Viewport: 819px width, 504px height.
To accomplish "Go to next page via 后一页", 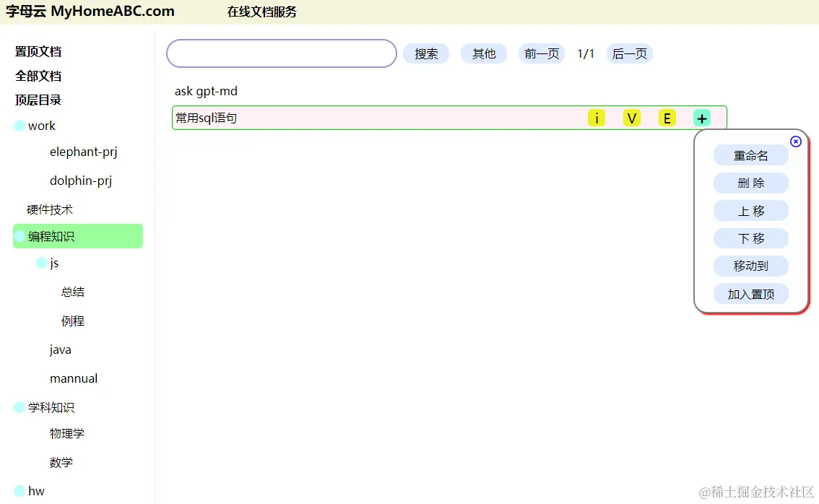I will click(x=629, y=53).
